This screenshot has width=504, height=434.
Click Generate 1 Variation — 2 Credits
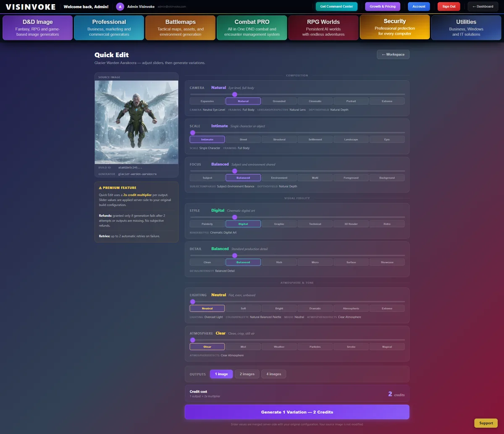coord(297,412)
